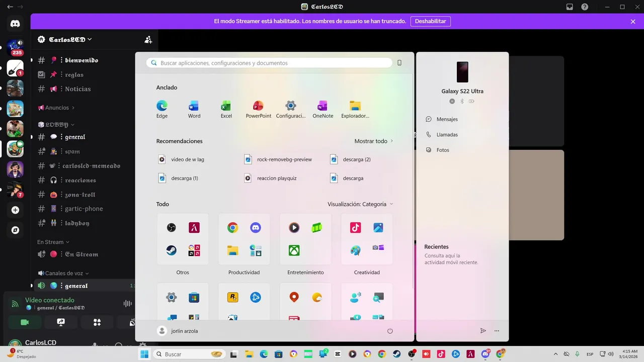Open the Discord inbox icon in title bar

click(x=570, y=7)
